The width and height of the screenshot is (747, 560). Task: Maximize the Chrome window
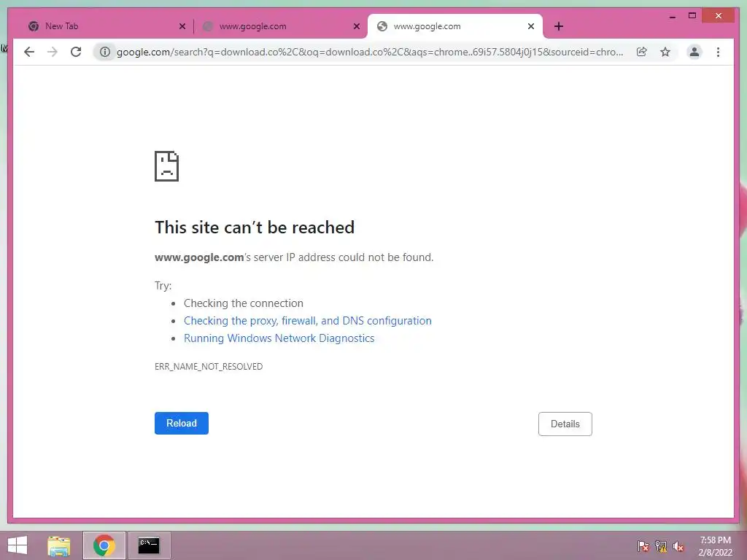(692, 16)
